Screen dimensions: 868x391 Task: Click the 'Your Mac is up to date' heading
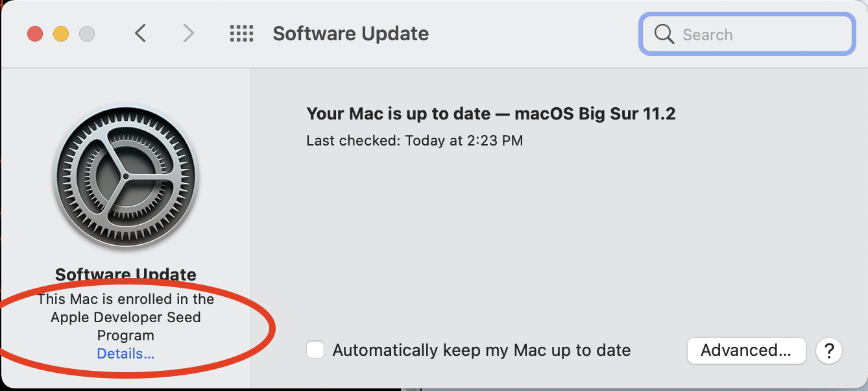coord(398,114)
